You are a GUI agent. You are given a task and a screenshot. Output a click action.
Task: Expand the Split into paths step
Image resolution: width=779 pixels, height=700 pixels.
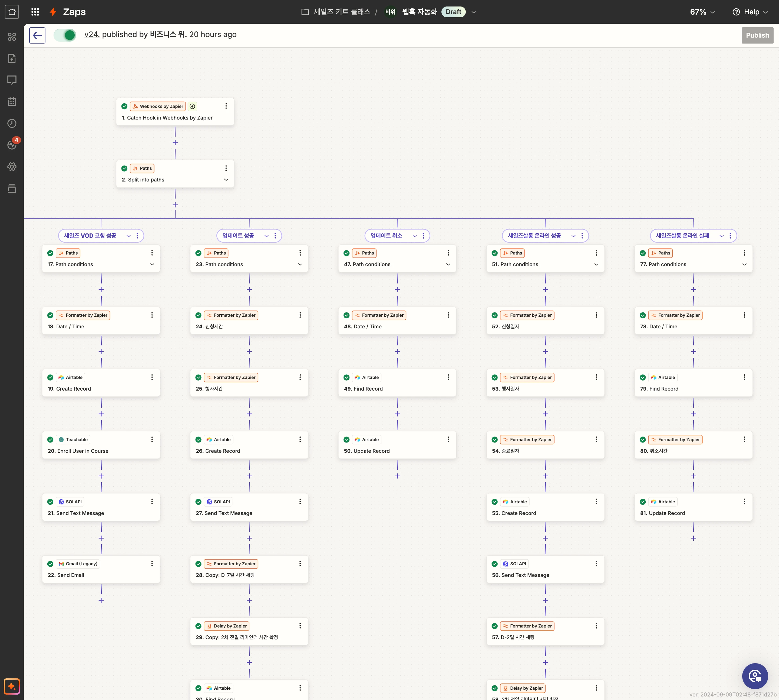(226, 180)
